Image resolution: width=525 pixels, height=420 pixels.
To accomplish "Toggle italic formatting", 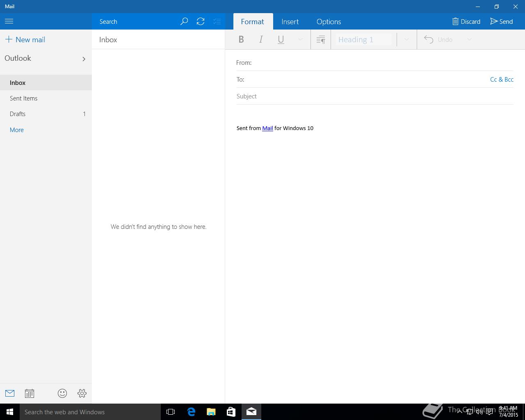I will (261, 39).
